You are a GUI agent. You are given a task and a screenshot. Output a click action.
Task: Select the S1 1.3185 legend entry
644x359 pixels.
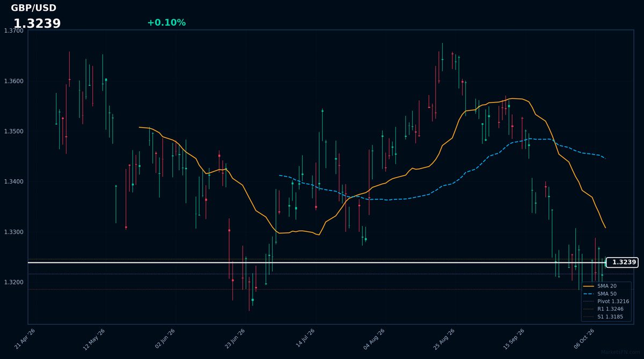click(603, 317)
